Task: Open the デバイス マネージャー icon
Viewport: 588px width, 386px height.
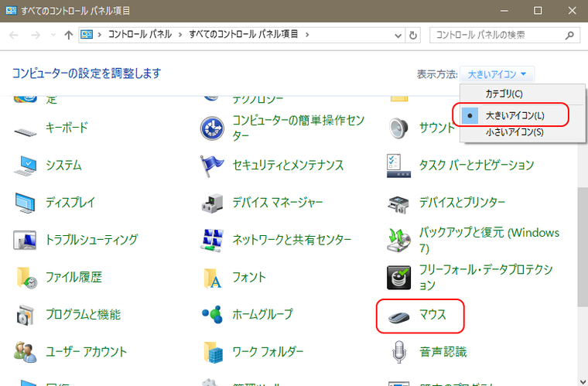Action: [212, 203]
